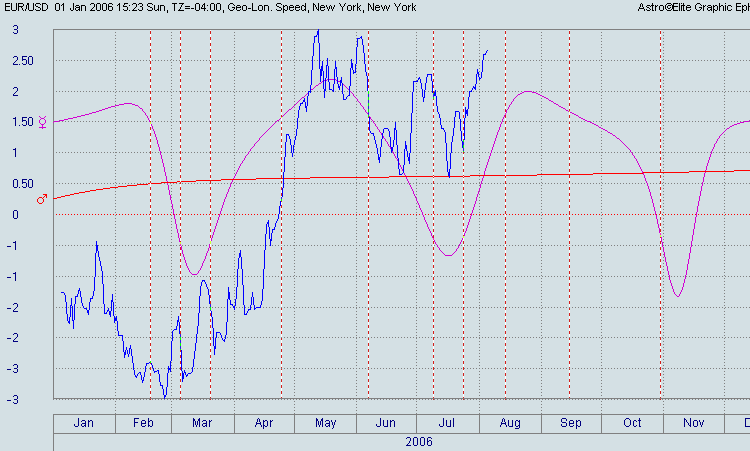This screenshot has width=750, height=451.
Task: Select the Jul month cell
Action: [448, 424]
